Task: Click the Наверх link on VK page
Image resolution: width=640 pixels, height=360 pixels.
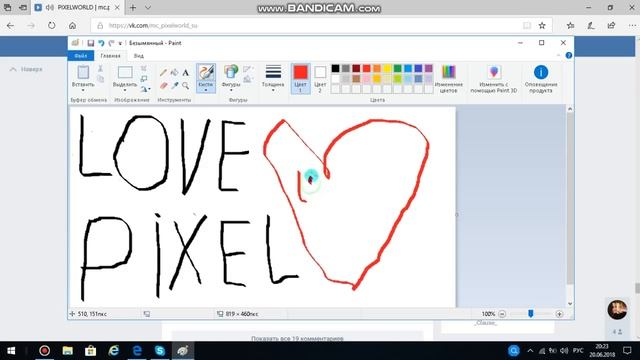Action: pyautogui.click(x=26, y=69)
